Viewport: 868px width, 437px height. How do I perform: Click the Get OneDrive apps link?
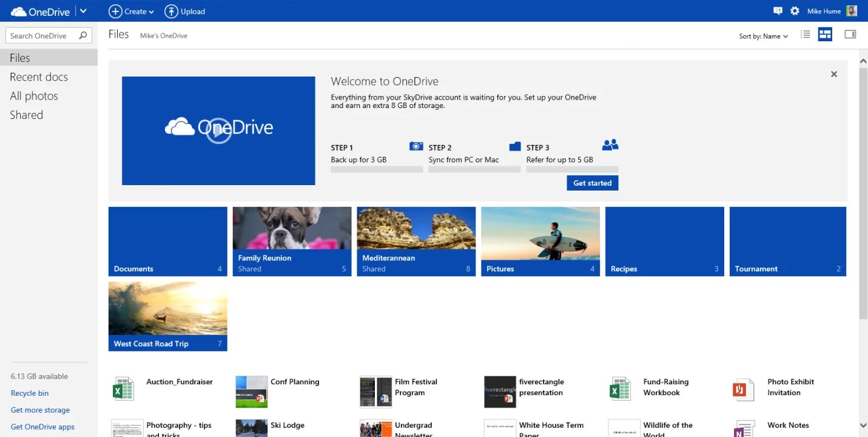(x=42, y=427)
